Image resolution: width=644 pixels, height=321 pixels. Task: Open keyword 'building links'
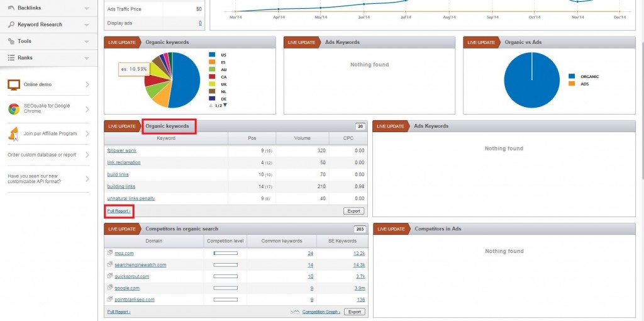click(x=121, y=186)
